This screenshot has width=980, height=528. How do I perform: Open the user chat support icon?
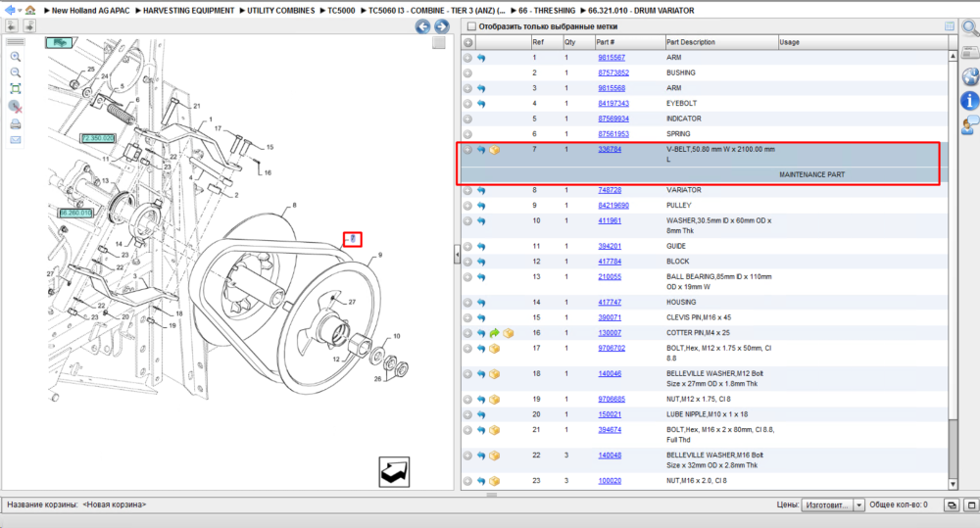pos(970,125)
